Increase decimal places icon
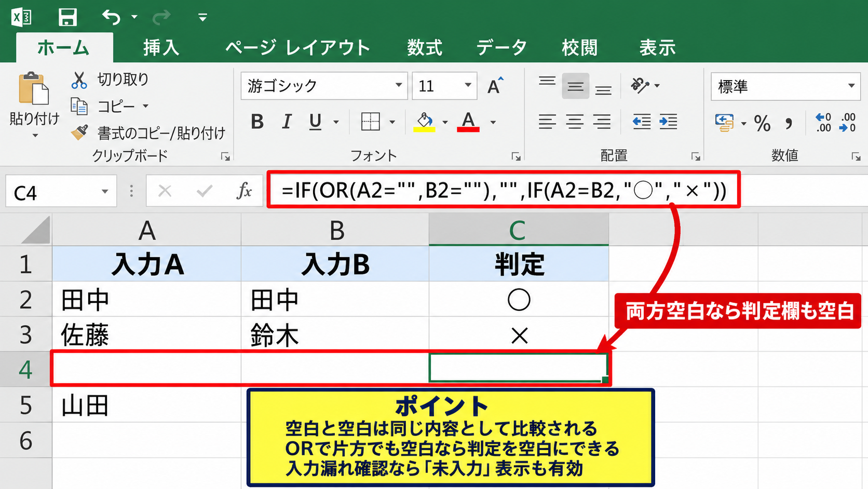Screen dimensions: 868x489 823,123
